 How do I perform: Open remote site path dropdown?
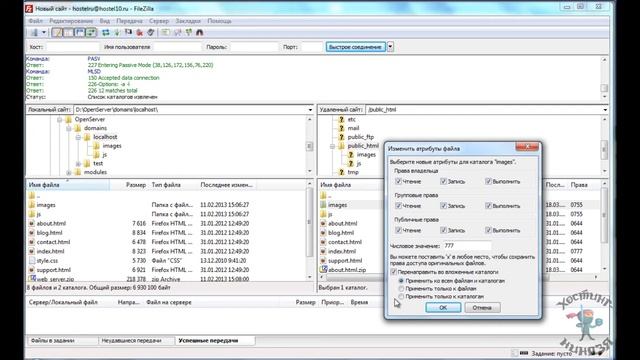[x=605, y=110]
